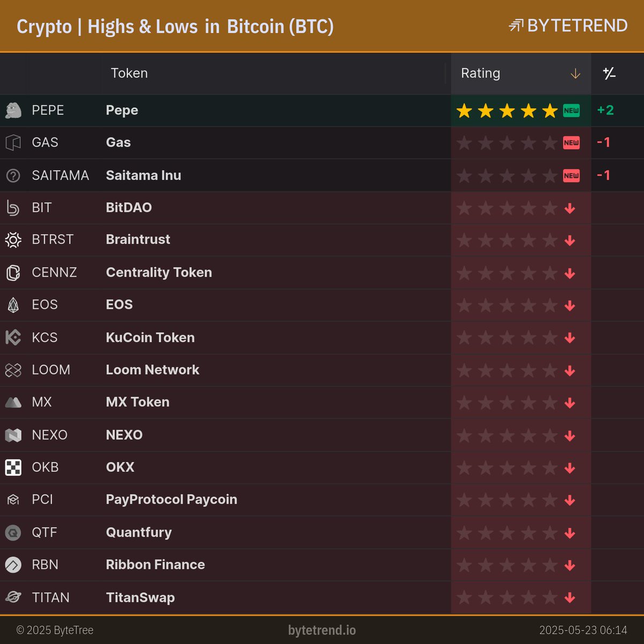Open the Pepe token name link
The image size is (644, 644).
point(122,110)
